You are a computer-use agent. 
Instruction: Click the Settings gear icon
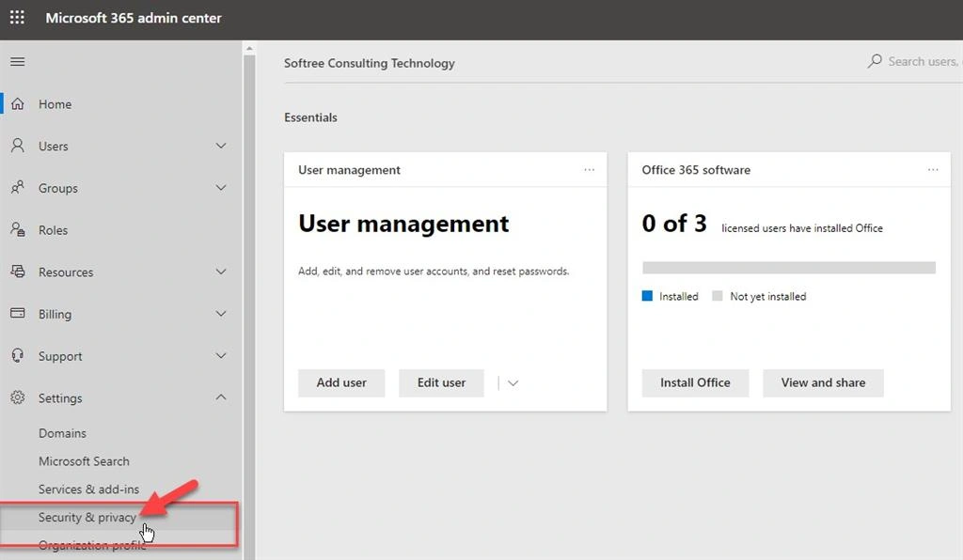pyautogui.click(x=18, y=397)
